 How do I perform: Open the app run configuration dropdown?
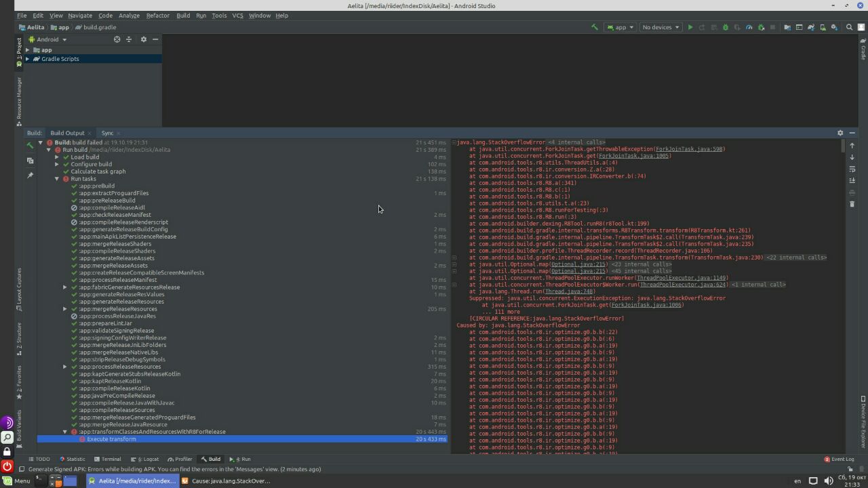tap(620, 27)
